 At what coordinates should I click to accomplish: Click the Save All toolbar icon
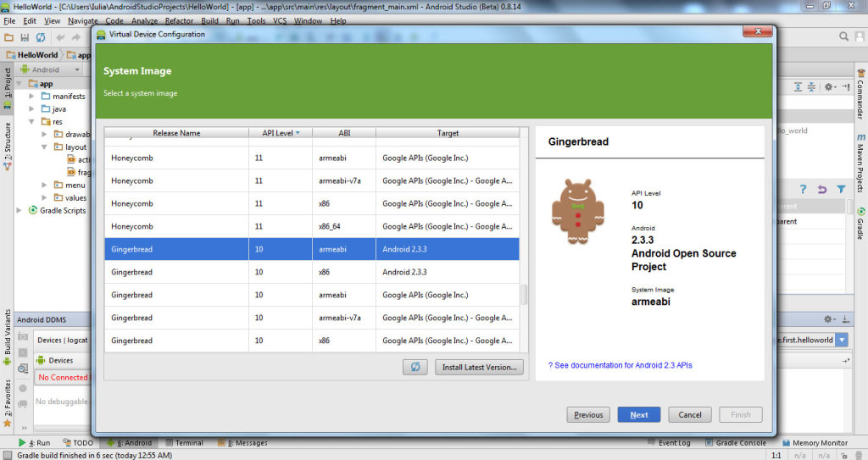point(25,37)
